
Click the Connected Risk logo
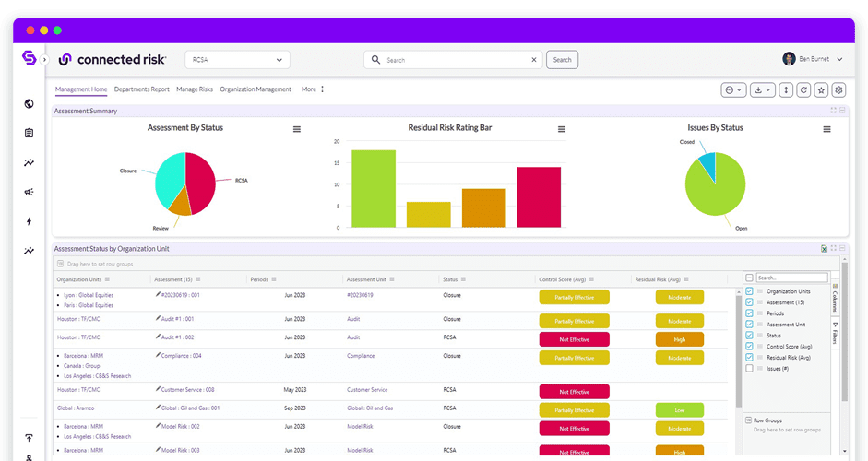[112, 59]
